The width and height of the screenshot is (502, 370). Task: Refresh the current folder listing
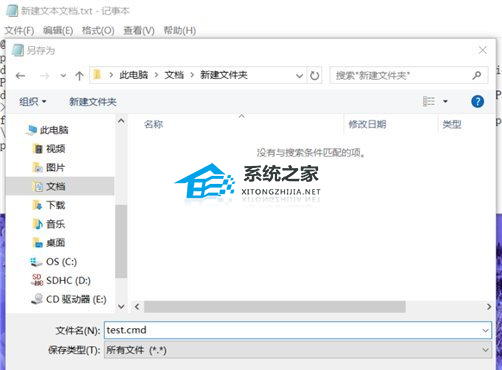pos(314,76)
